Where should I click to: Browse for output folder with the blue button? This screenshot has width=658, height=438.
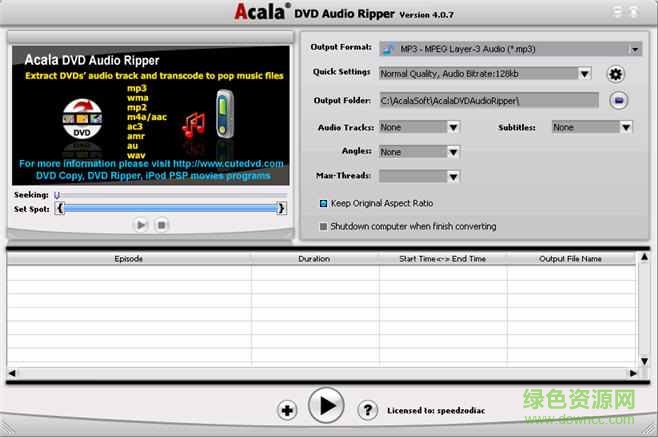pos(618,100)
